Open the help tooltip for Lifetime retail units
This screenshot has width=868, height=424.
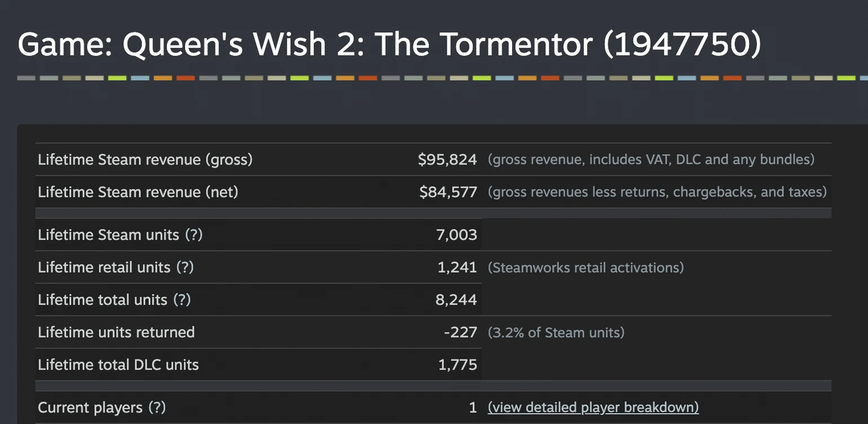185,267
